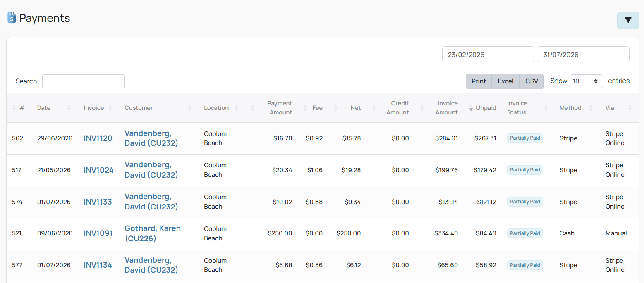
Task: Sort table by Invoice column
Action: pos(98,108)
